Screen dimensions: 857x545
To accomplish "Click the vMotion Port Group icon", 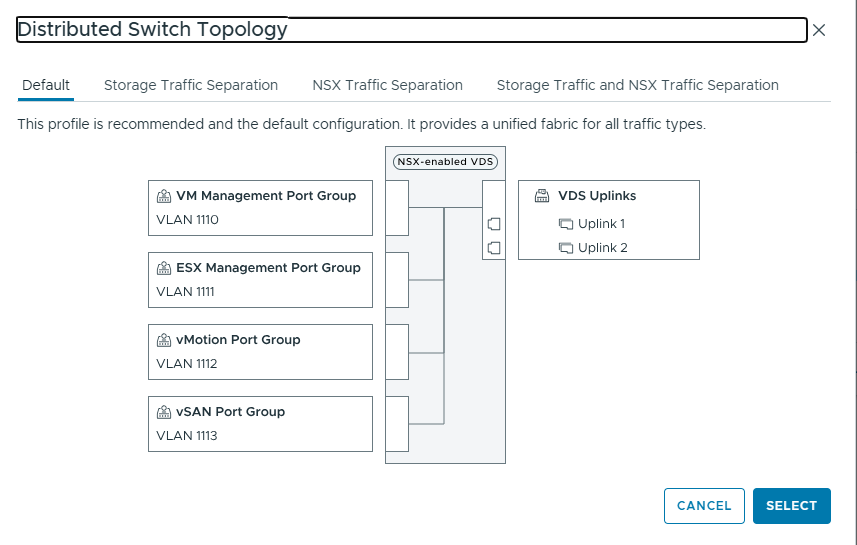I will 164,340.
